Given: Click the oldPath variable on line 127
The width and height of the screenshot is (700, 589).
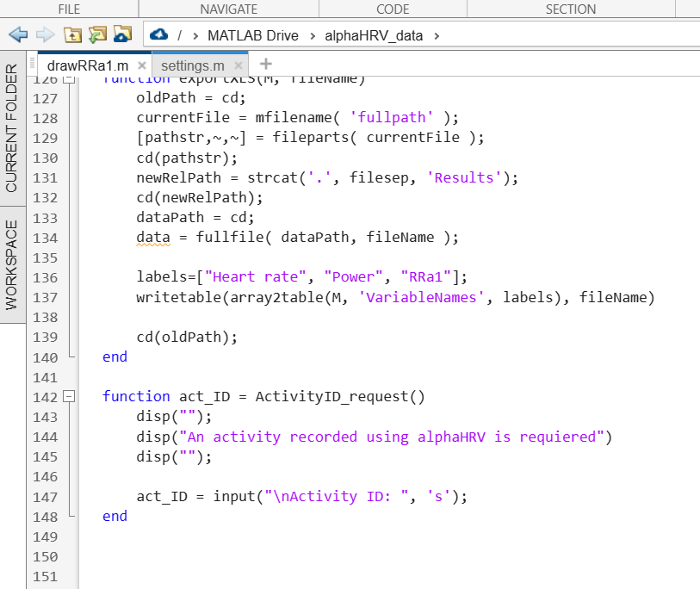Looking at the screenshot, I should point(166,98).
